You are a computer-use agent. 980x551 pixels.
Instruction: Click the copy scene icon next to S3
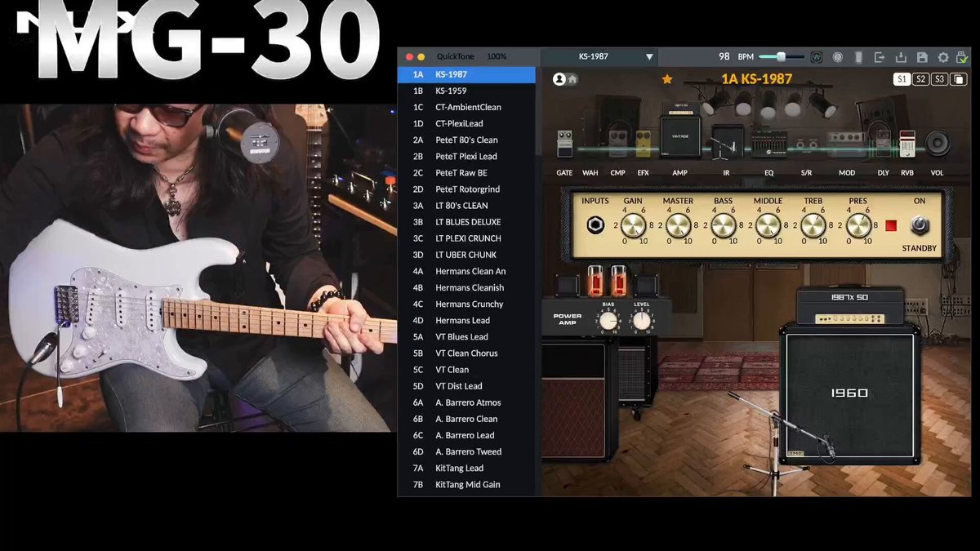[960, 79]
